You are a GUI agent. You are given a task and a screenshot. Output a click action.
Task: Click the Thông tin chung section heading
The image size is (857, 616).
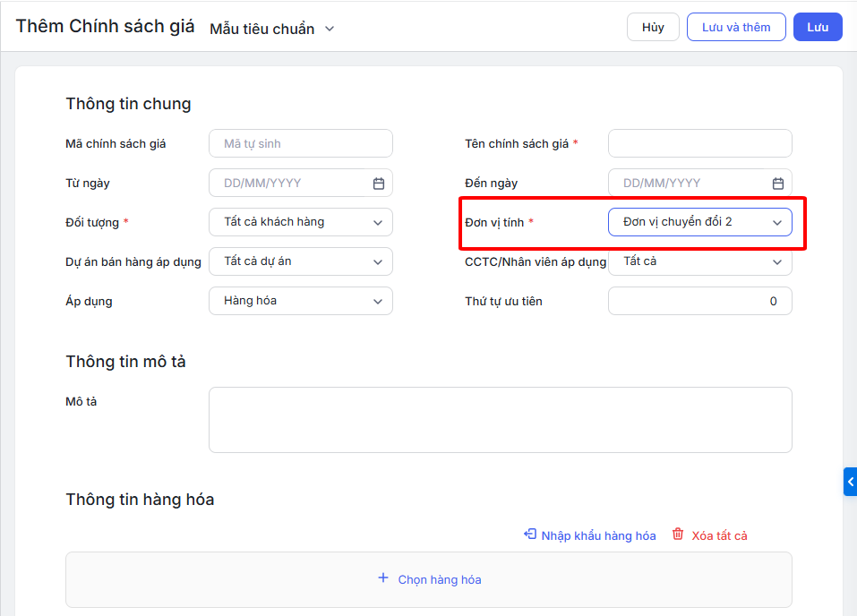[x=128, y=104]
